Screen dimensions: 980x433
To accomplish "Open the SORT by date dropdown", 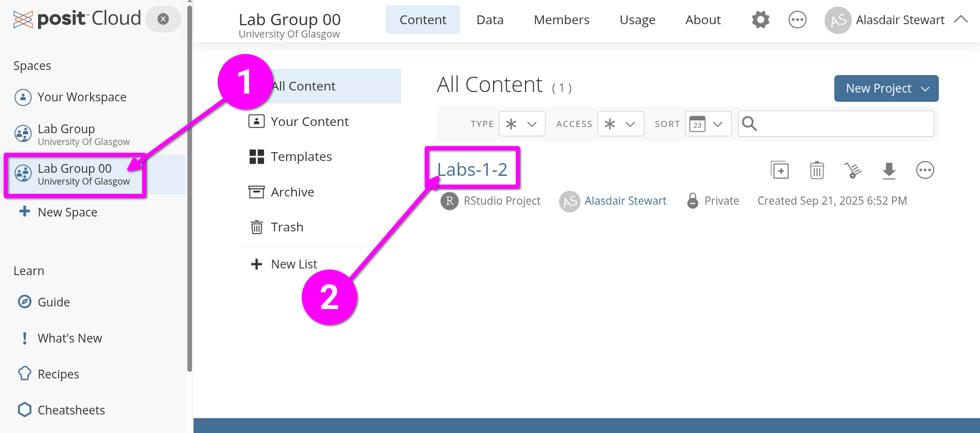I will tap(708, 124).
